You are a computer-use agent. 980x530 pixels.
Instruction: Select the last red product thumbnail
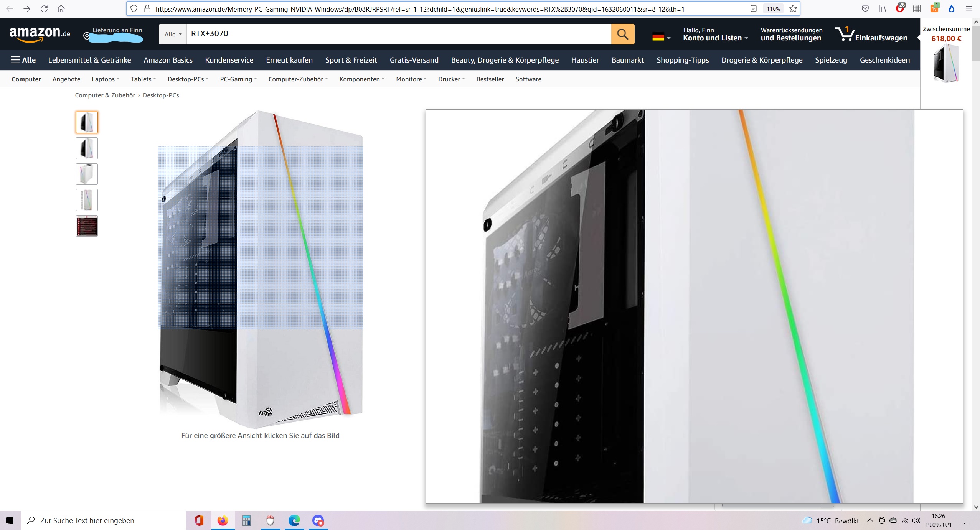[x=87, y=225]
